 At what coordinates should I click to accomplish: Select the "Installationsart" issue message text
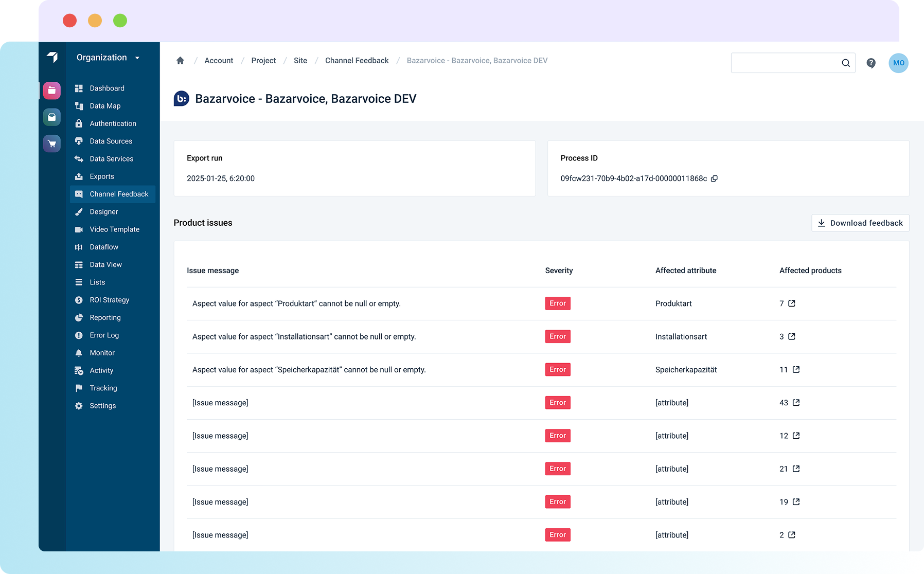(304, 336)
